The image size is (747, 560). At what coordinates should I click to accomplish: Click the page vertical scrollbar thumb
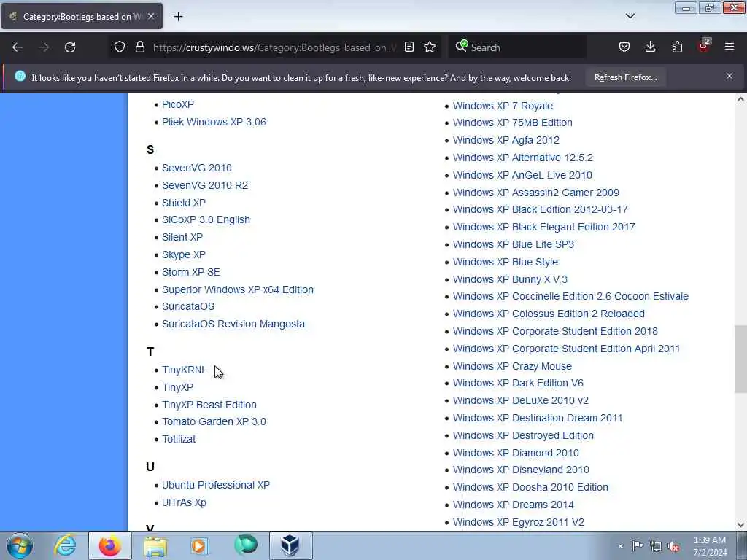[x=740, y=359]
